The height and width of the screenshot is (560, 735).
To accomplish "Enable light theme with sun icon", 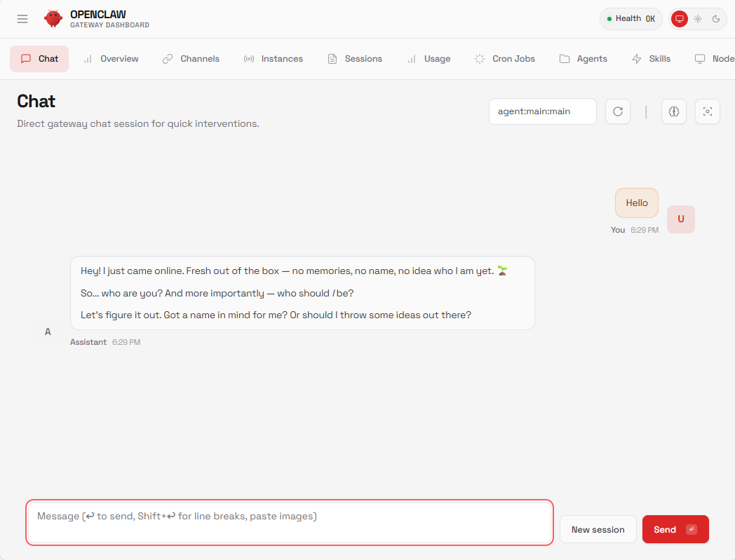I will [x=698, y=19].
